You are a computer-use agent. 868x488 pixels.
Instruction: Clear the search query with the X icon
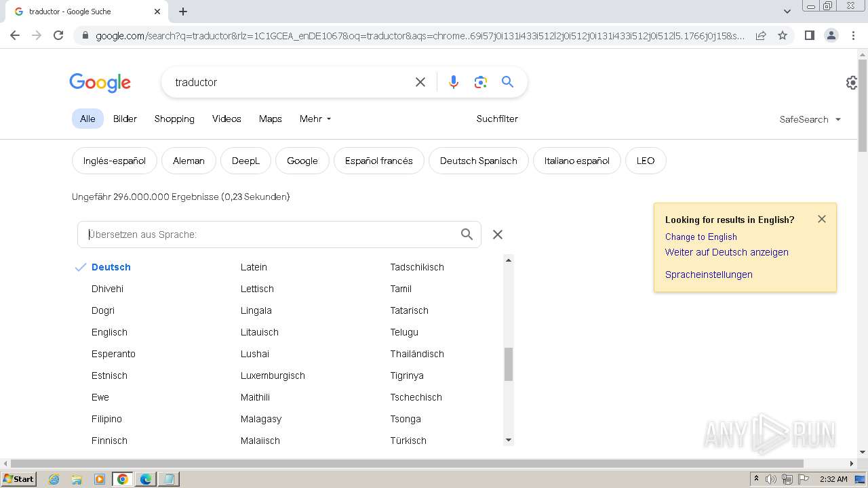pyautogui.click(x=420, y=82)
